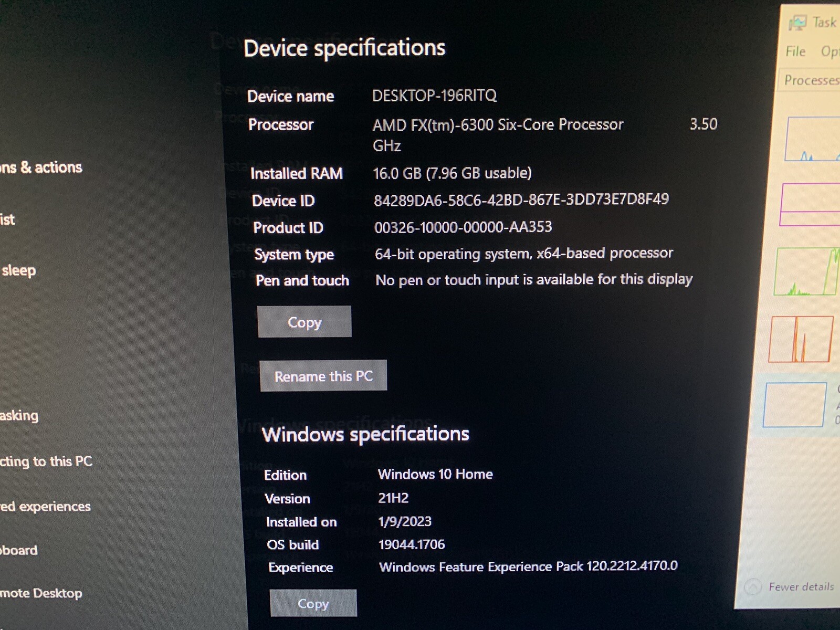The width and height of the screenshot is (840, 630).
Task: Open the Options menu in Task Manager
Action: [x=831, y=51]
